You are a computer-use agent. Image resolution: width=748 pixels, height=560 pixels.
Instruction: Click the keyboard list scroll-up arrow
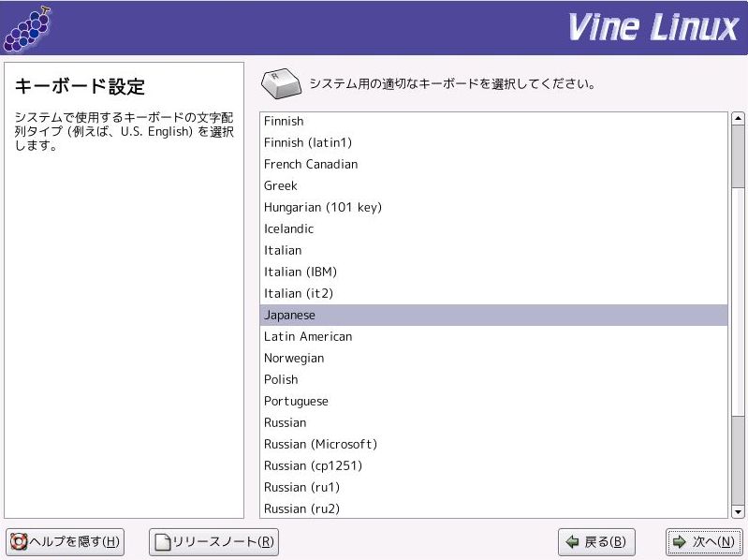click(x=738, y=118)
